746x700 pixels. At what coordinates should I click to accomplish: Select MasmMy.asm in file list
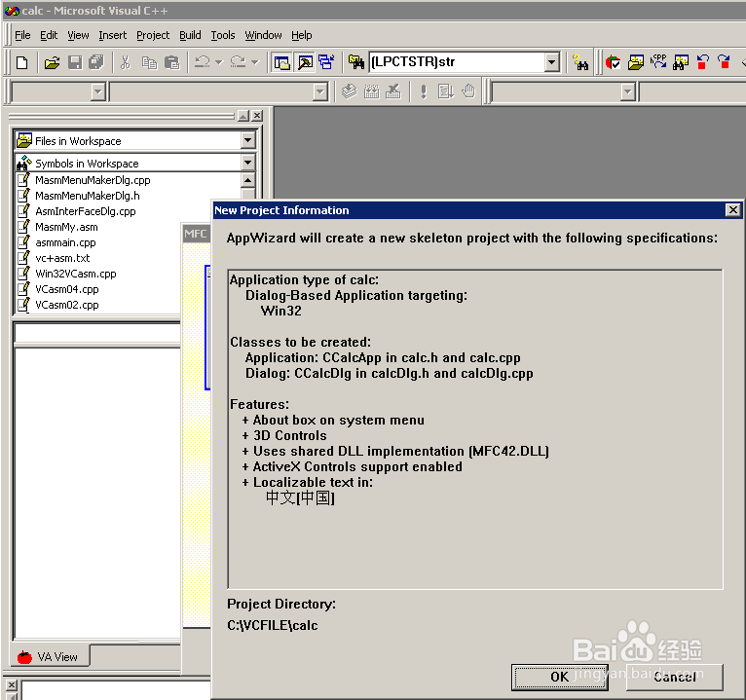click(x=66, y=227)
